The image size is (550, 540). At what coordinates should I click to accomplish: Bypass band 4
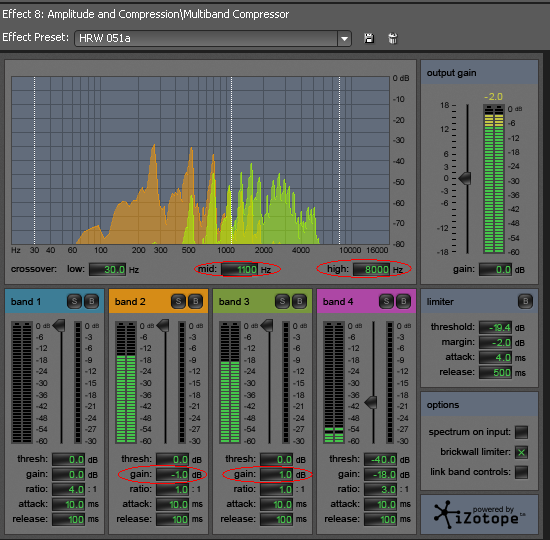coord(403,301)
